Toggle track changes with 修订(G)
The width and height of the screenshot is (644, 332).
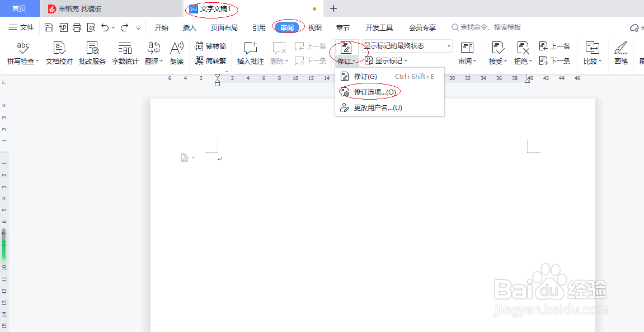pos(364,77)
